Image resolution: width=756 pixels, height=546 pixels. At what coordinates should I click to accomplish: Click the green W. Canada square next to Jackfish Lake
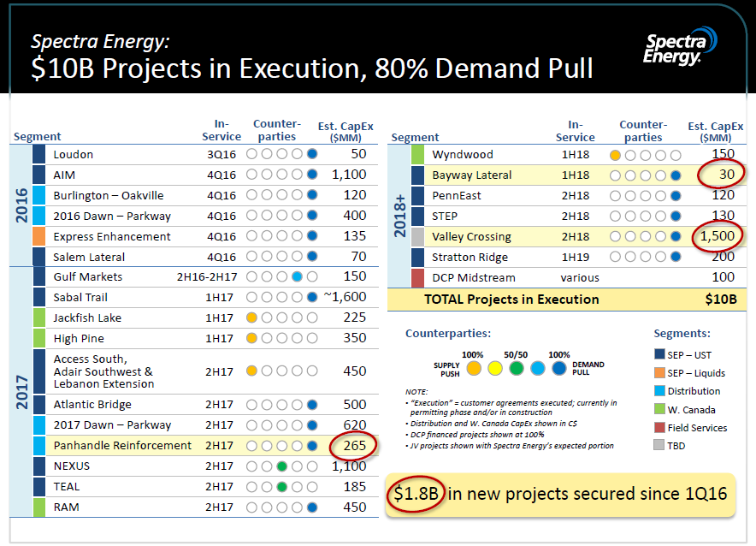(38, 318)
